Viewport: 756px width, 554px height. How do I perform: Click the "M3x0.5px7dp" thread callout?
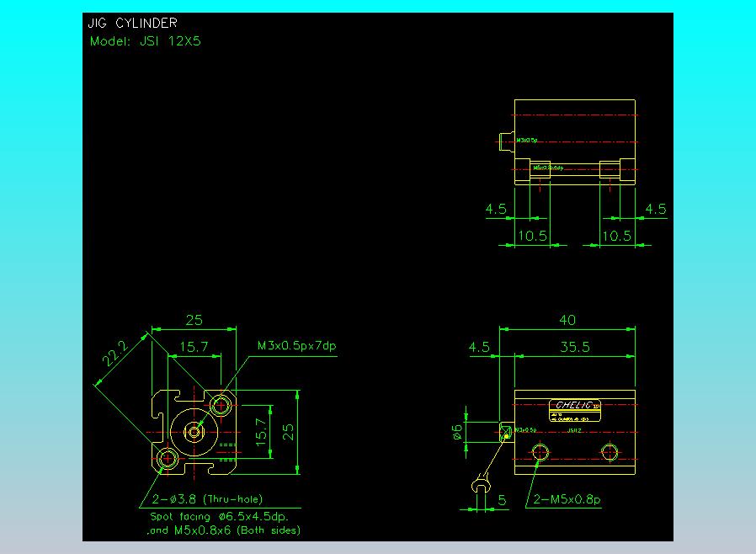[x=296, y=346]
